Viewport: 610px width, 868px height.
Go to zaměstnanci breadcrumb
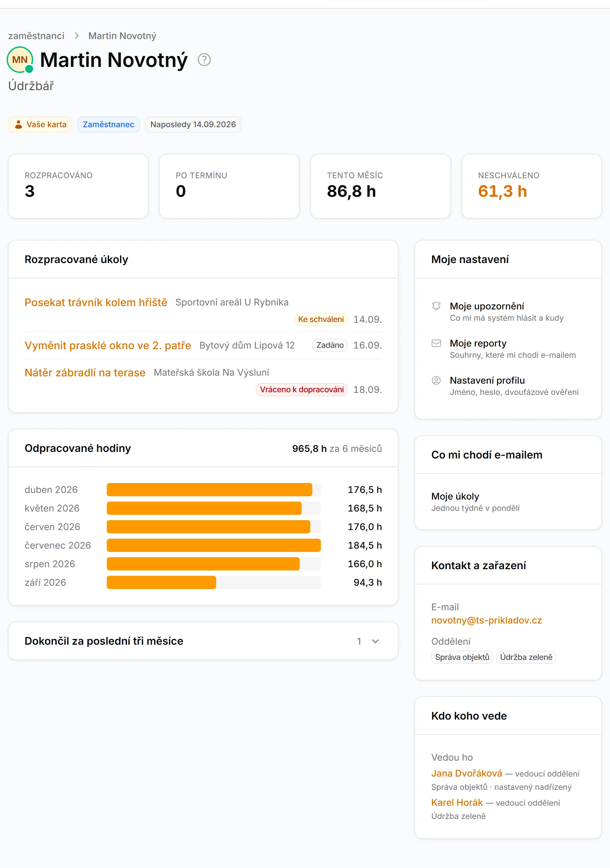pyautogui.click(x=36, y=36)
